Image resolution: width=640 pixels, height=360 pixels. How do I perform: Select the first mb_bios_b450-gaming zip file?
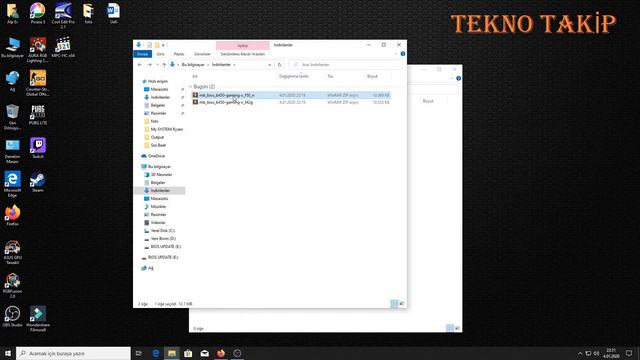pyautogui.click(x=291, y=95)
